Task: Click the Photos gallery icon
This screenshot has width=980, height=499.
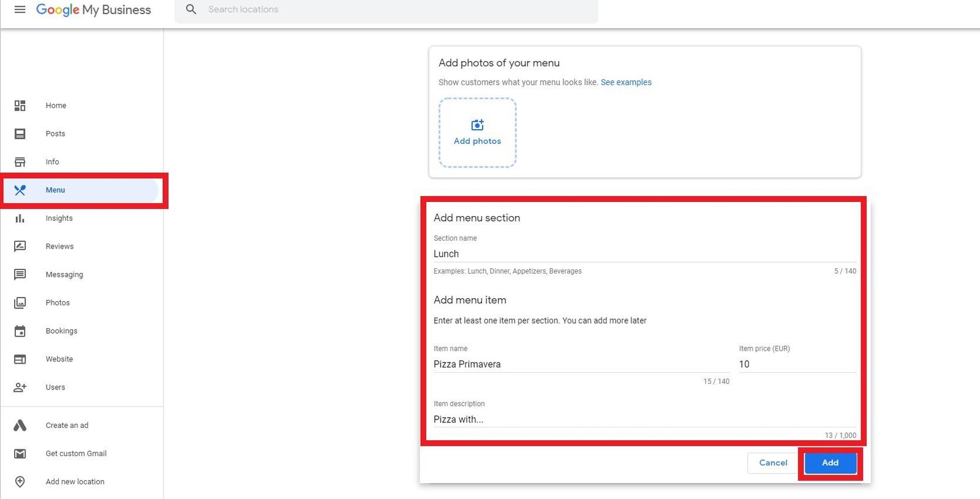Action: point(20,302)
